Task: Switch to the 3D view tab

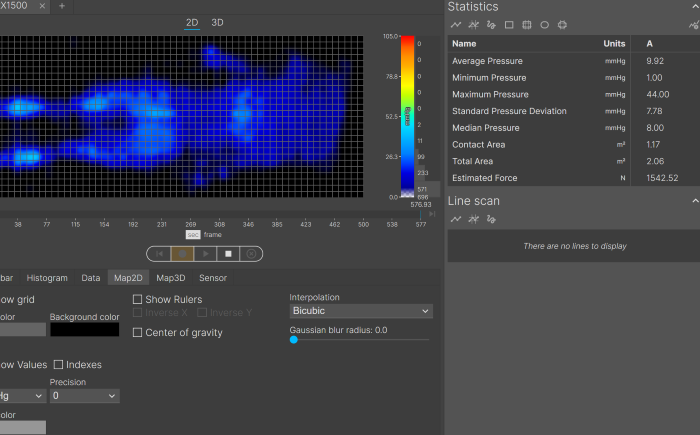Action: [217, 23]
